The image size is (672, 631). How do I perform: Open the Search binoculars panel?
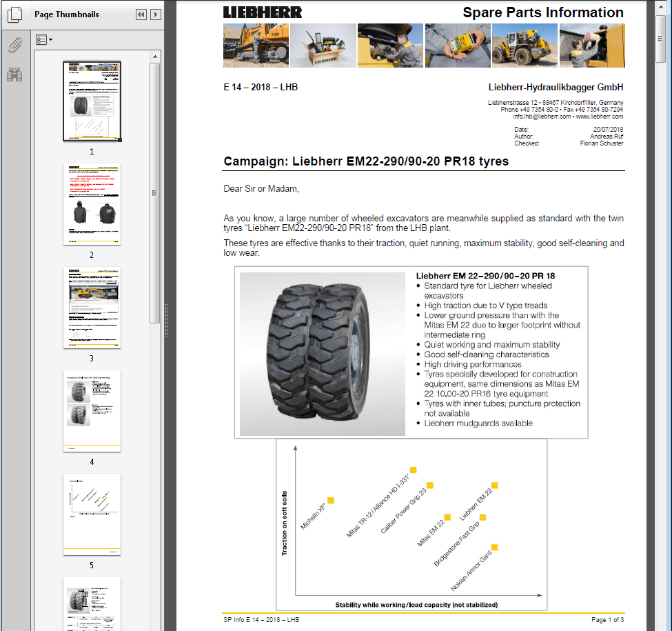point(14,74)
